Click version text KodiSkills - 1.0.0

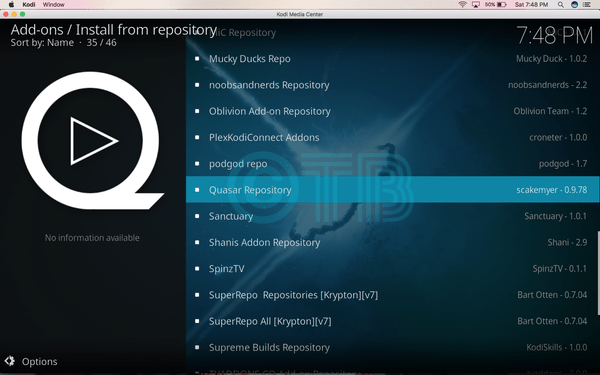(x=557, y=347)
